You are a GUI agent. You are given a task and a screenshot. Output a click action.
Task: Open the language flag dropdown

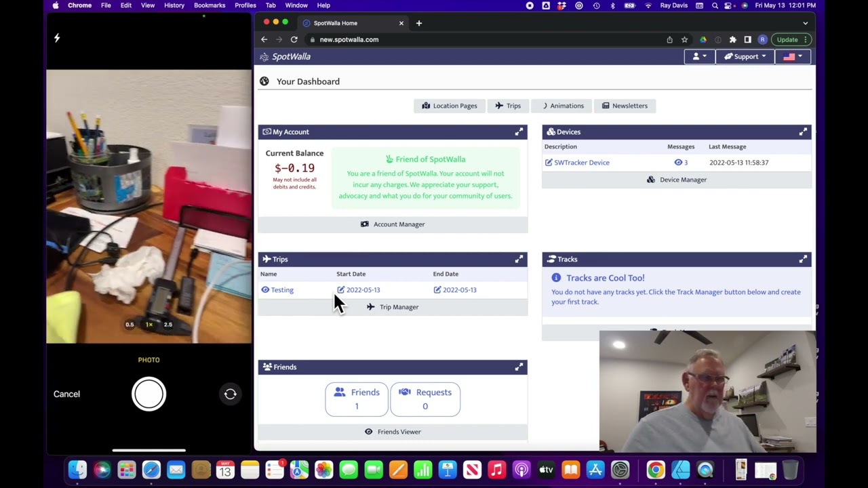(792, 56)
